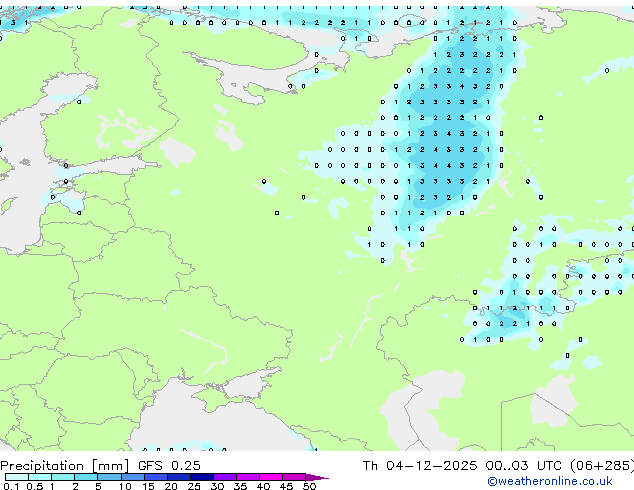Click the legend label 50
The width and height of the screenshot is (634, 490).
(x=310, y=486)
